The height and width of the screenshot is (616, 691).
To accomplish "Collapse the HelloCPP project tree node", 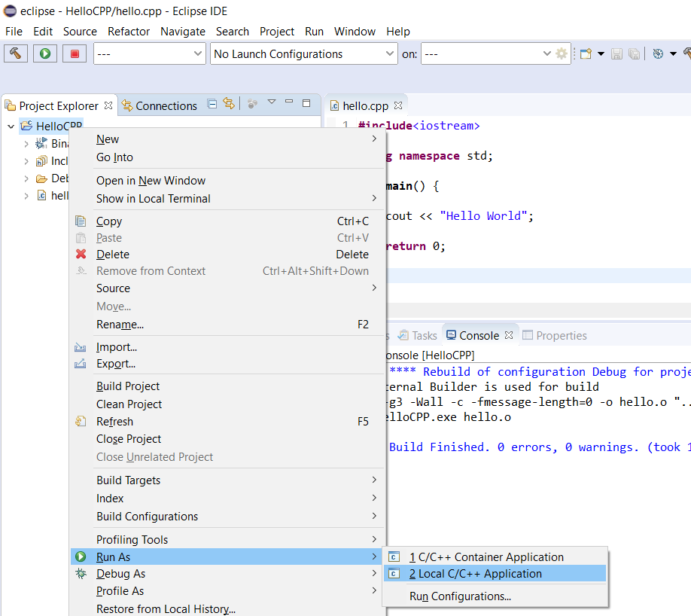I will click(x=11, y=127).
